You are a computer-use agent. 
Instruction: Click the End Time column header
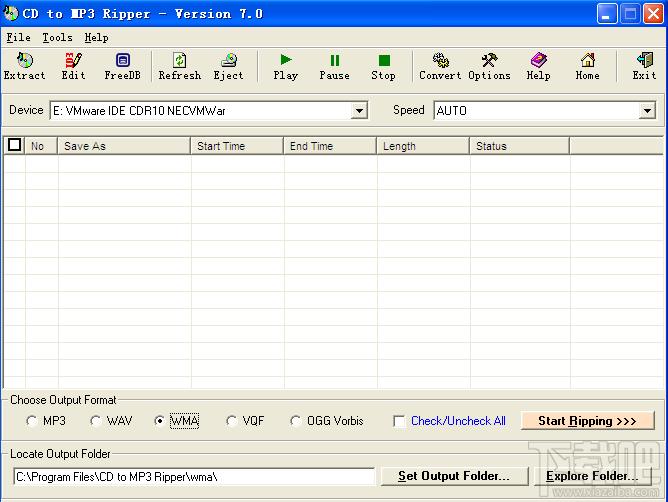[331, 146]
